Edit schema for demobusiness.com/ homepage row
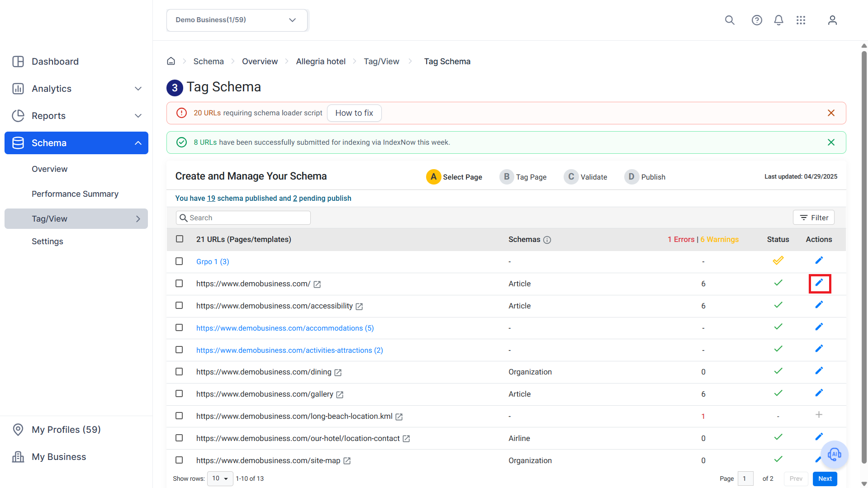Viewport: 868px width, 488px height. pyautogui.click(x=819, y=283)
